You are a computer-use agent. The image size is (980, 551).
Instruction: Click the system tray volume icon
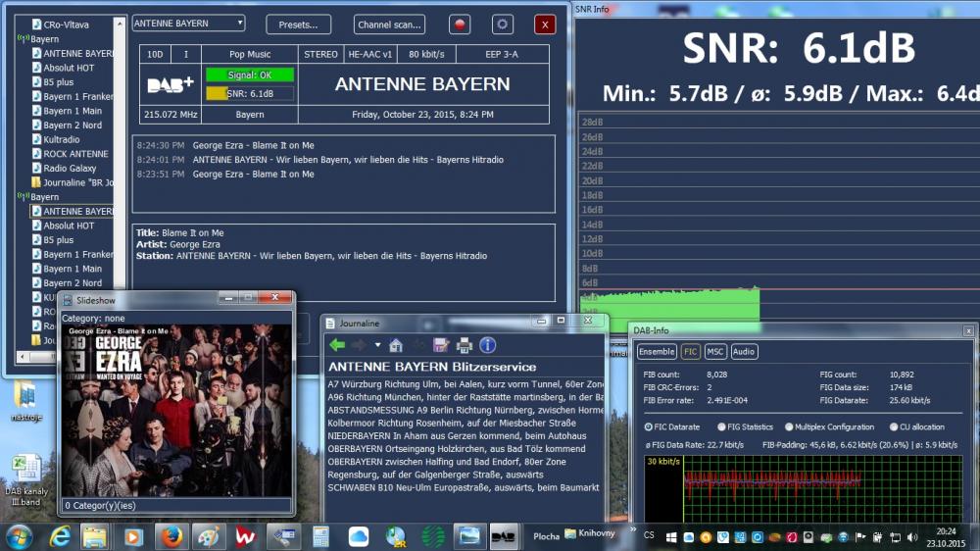point(911,536)
